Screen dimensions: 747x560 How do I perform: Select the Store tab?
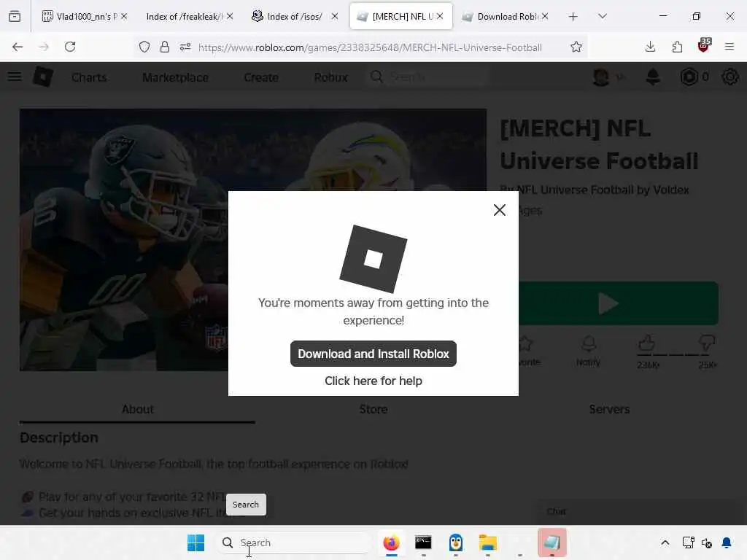[373, 409]
